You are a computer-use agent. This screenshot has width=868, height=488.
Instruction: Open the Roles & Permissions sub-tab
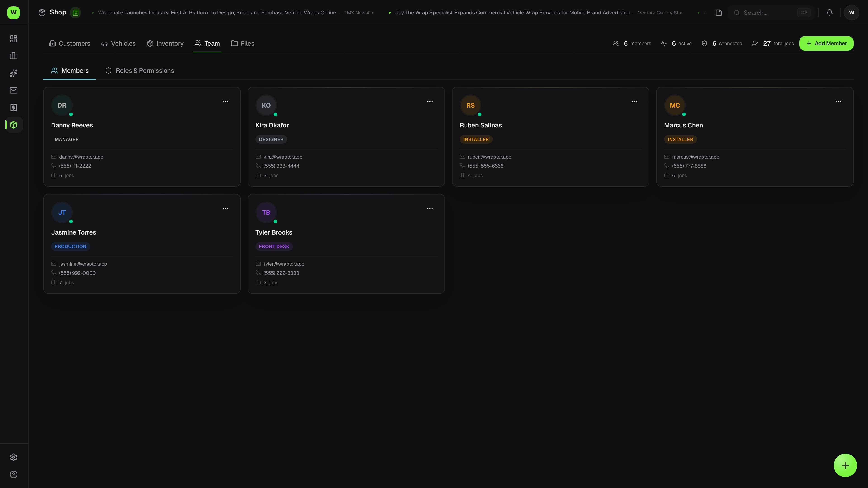click(x=140, y=71)
